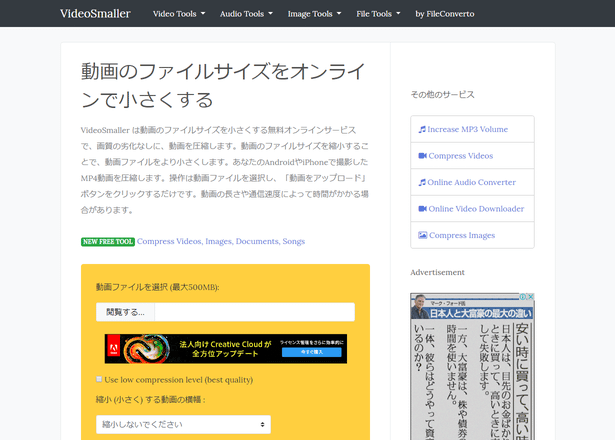Open Compress Videos, Images, Documents, Songs link
This screenshot has height=440, width=615.
pos(221,241)
